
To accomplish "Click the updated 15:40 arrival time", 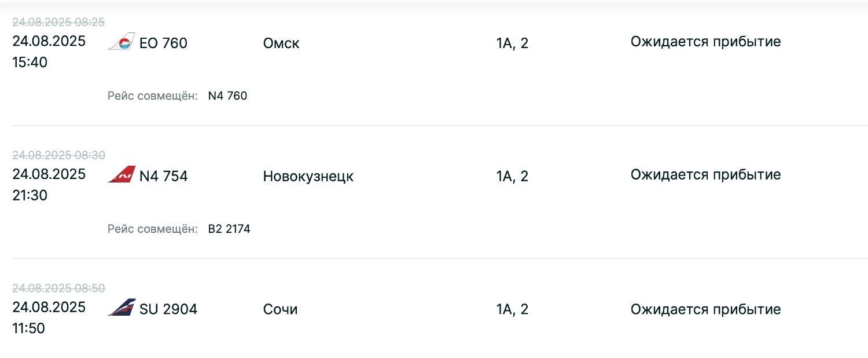I will [30, 63].
